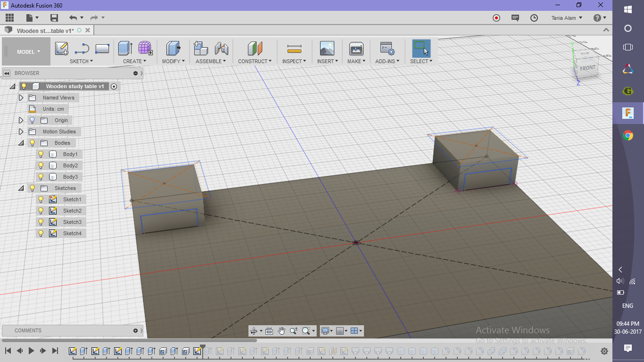Open the job status clock icon
The image size is (644, 362).
pos(534,18)
